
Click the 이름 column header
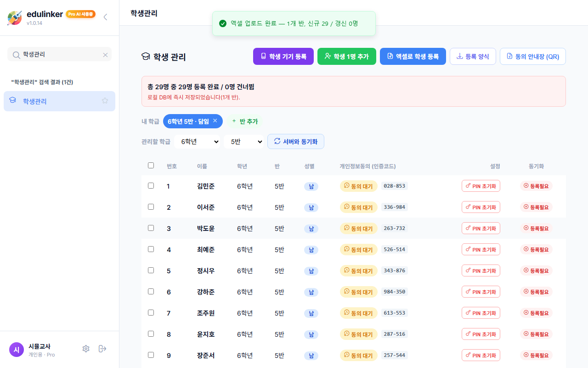202,166
